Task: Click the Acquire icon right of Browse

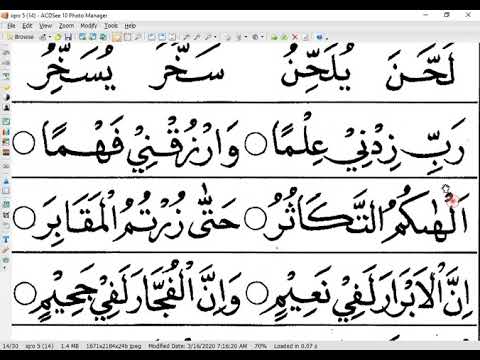Action: point(43,37)
